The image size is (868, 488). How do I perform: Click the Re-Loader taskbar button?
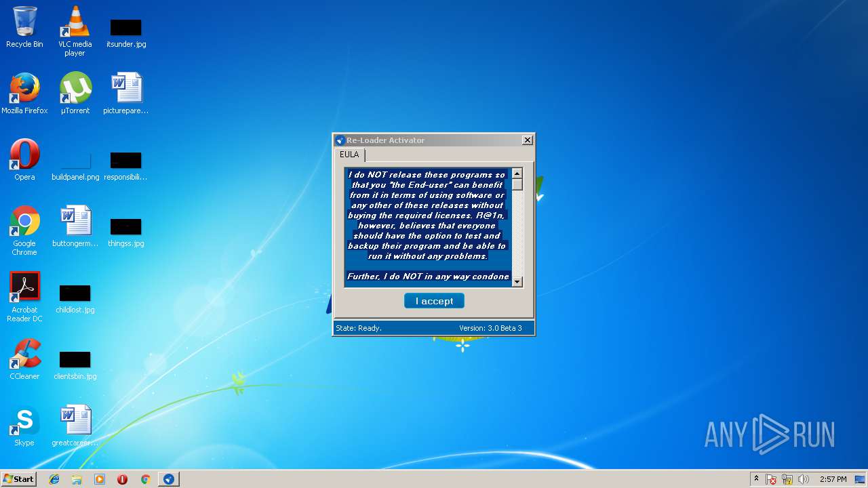point(168,479)
